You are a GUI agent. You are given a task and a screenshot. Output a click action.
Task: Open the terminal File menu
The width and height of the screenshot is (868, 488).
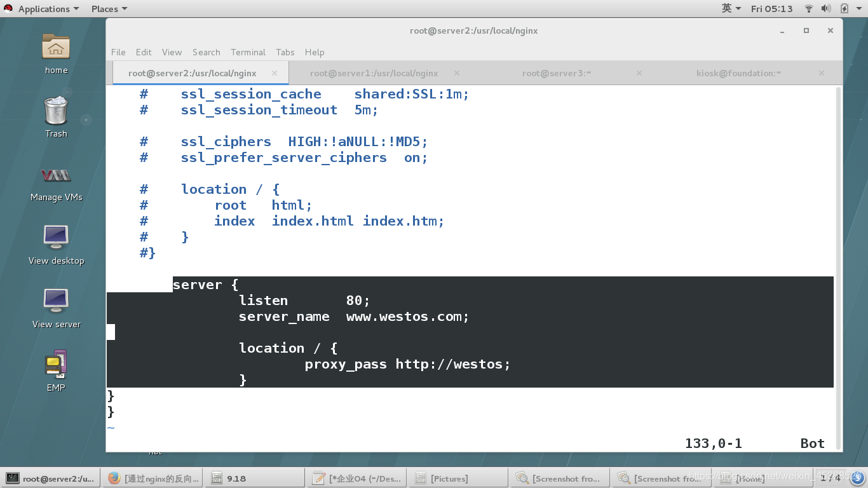point(118,52)
